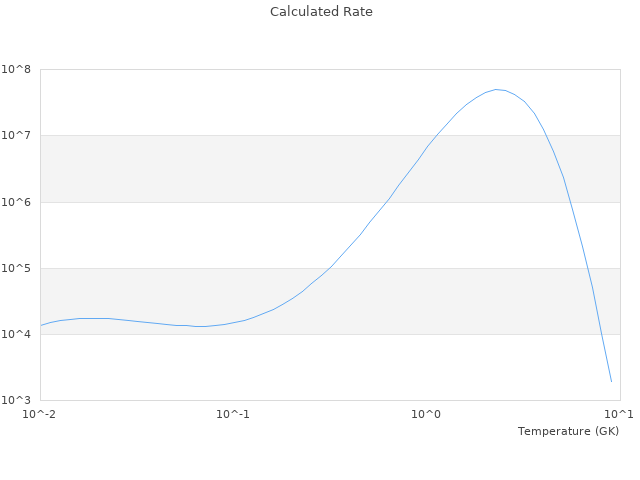
Task: Click the 10^3 y-axis tick label
Action: tap(16, 400)
